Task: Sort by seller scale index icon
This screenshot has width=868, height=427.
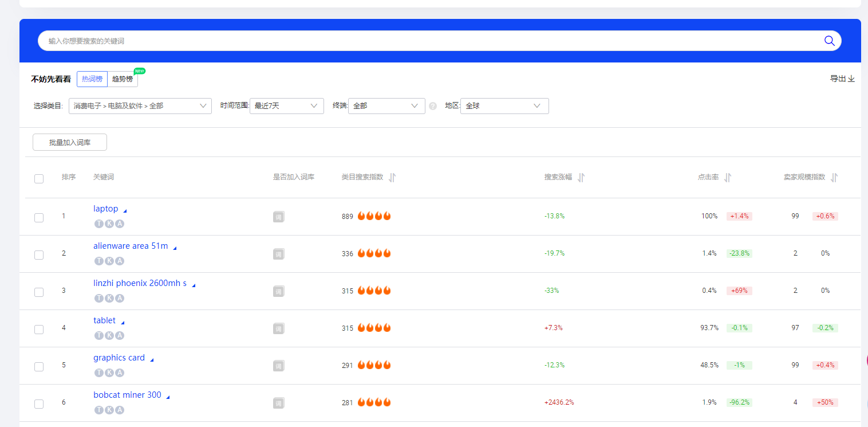Action: pos(834,178)
